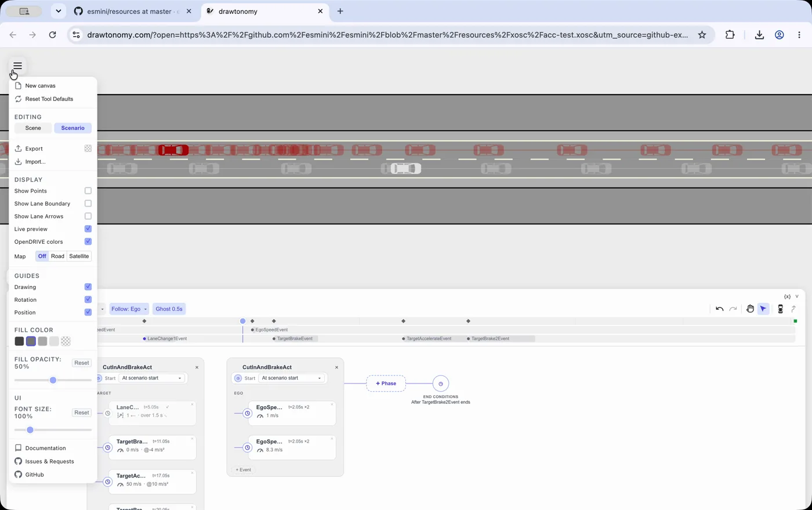Click + Event in Ego act
This screenshot has width=812, height=510.
[x=243, y=470]
